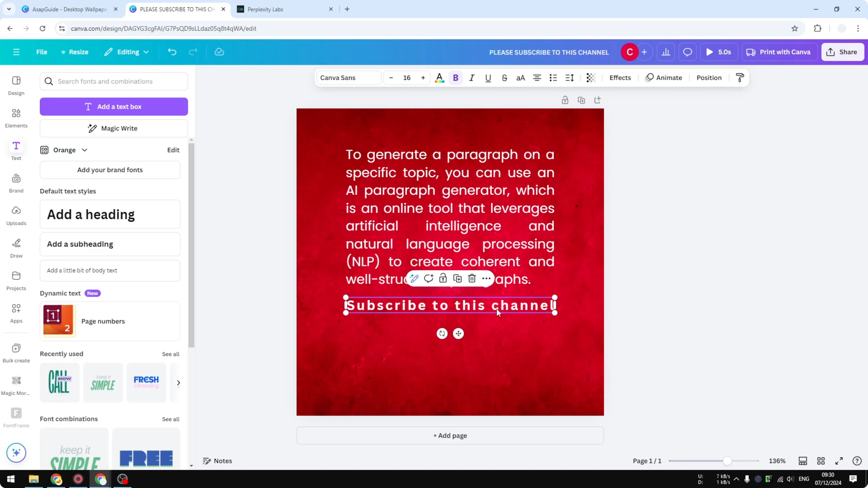Click the Add a text box button
The image size is (868, 488).
click(113, 106)
